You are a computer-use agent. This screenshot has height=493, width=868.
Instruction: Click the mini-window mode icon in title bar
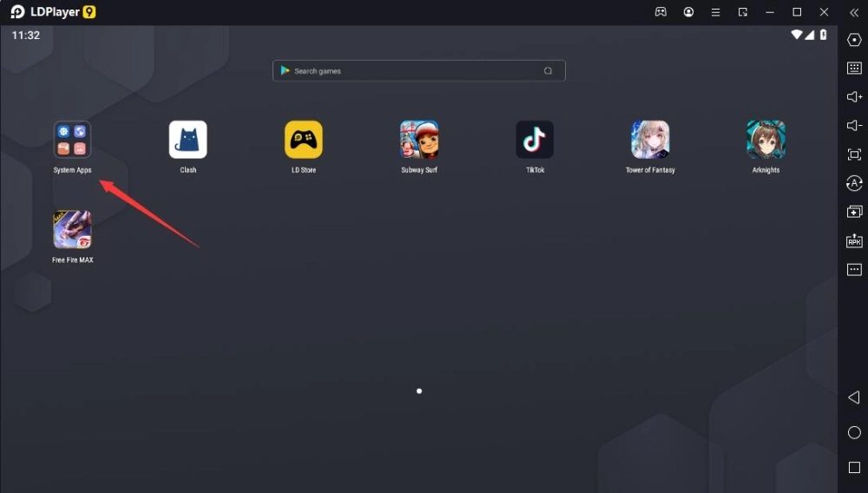pos(743,12)
